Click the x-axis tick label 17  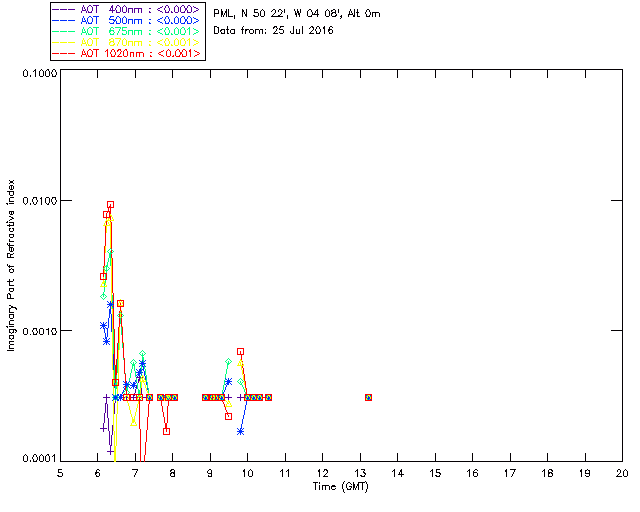tap(510, 473)
